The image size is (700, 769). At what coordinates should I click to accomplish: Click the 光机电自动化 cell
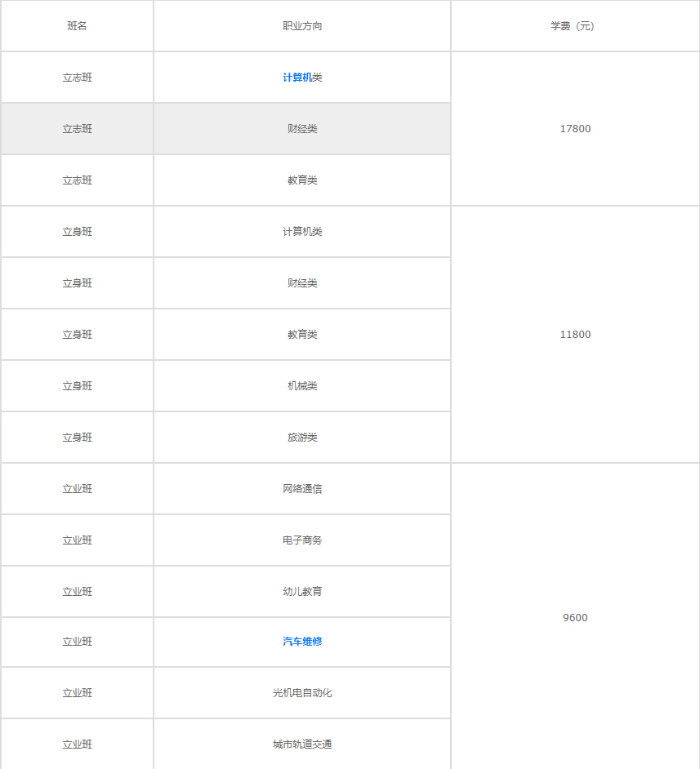click(302, 693)
